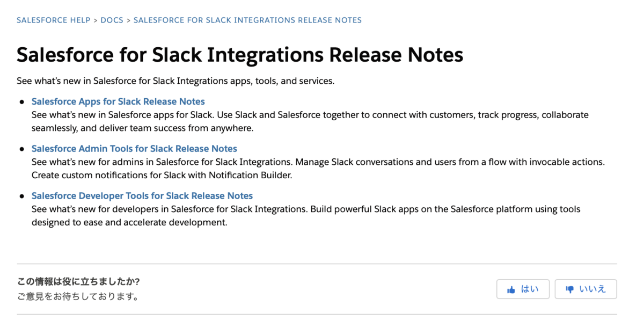
Task: Click the bullet beside Apps for Slack link
Action: pyautogui.click(x=22, y=101)
